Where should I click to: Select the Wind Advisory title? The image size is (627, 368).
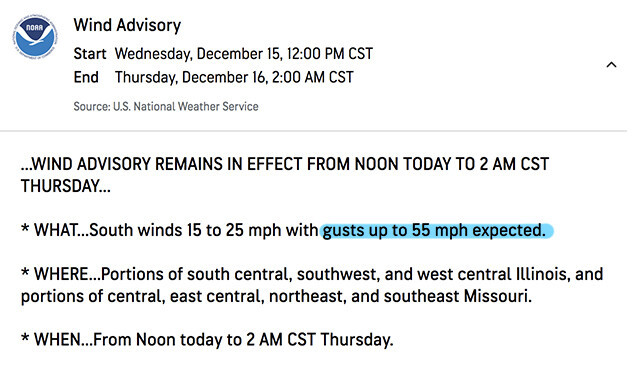point(127,25)
